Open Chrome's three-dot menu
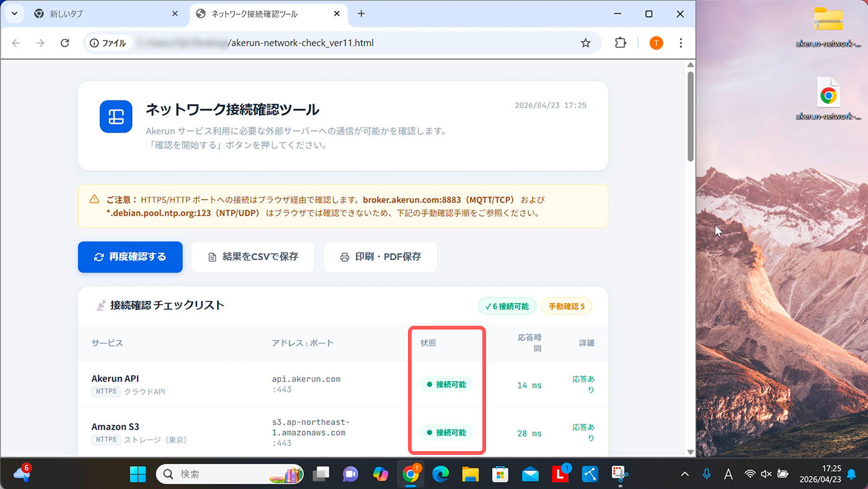The width and height of the screenshot is (868, 489). pos(681,43)
